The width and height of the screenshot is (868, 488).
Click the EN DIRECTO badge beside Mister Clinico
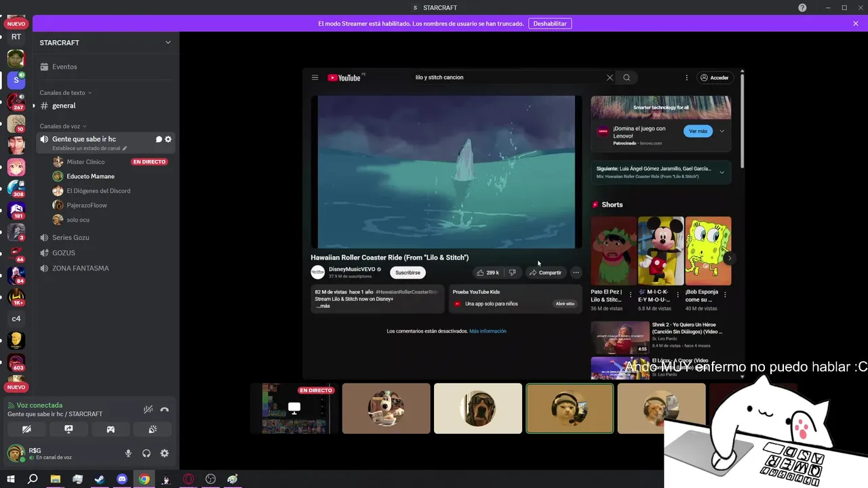[x=149, y=162]
